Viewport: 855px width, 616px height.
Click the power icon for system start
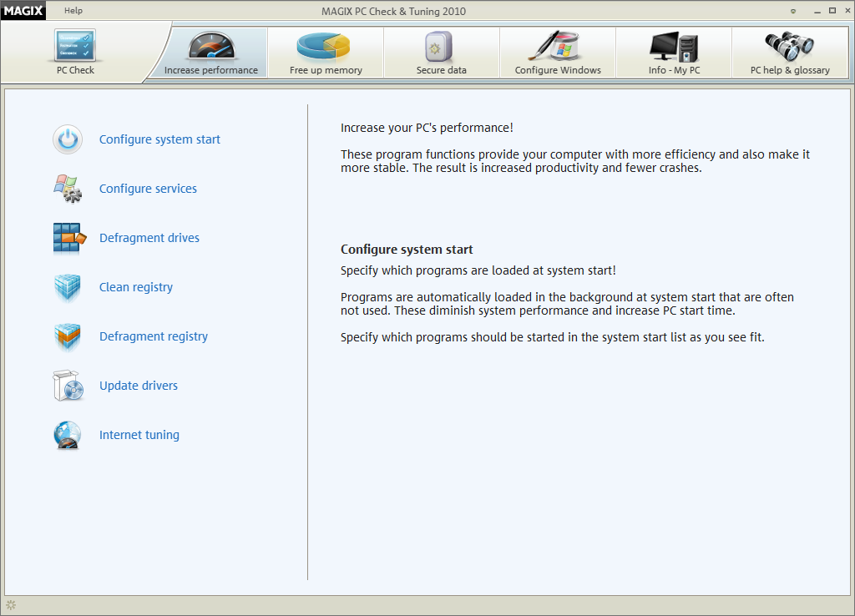coord(68,139)
